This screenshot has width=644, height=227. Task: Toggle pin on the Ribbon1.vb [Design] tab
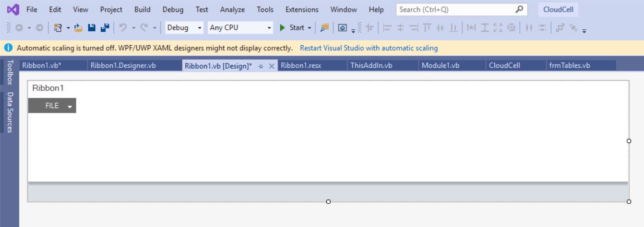pos(261,66)
